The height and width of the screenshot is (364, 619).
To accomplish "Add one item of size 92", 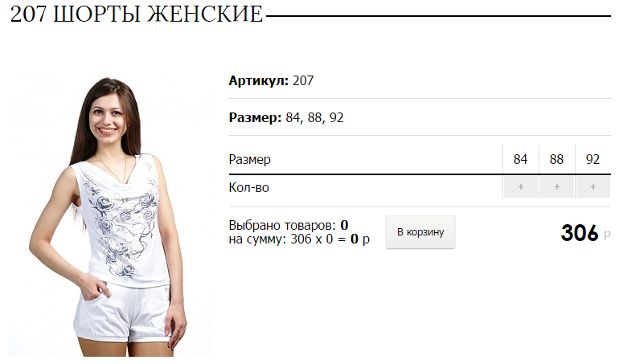I will click(x=593, y=187).
